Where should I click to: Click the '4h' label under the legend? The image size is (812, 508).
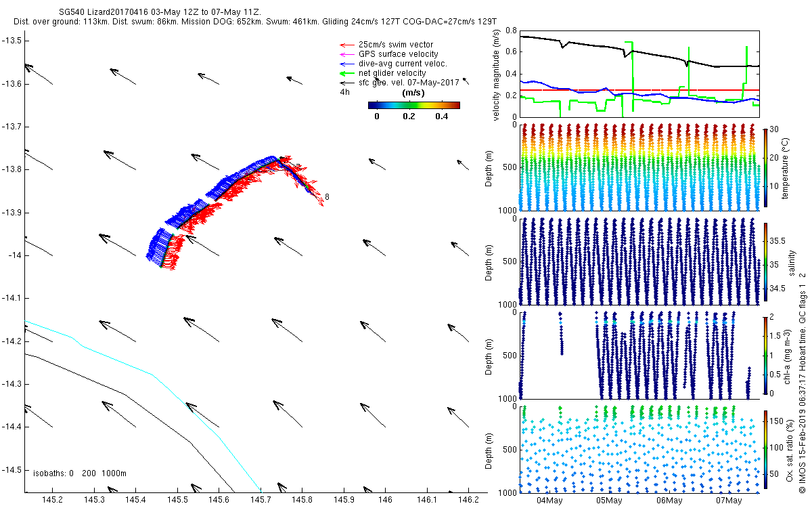[344, 92]
